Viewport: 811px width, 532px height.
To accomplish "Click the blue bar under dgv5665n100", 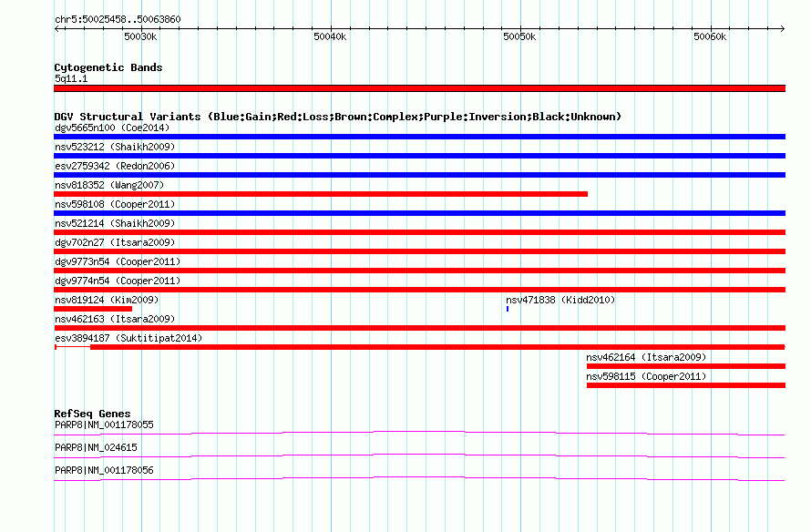I will tap(419, 137).
